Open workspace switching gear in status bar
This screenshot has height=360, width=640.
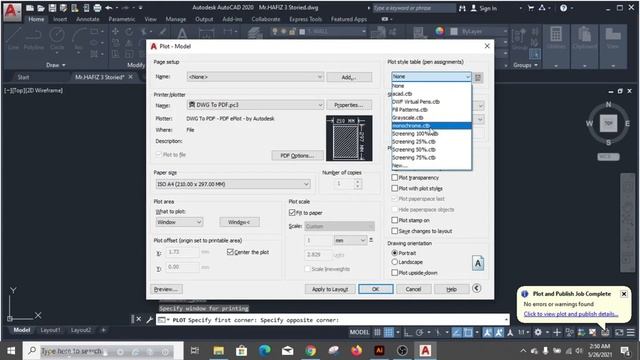tap(538, 332)
